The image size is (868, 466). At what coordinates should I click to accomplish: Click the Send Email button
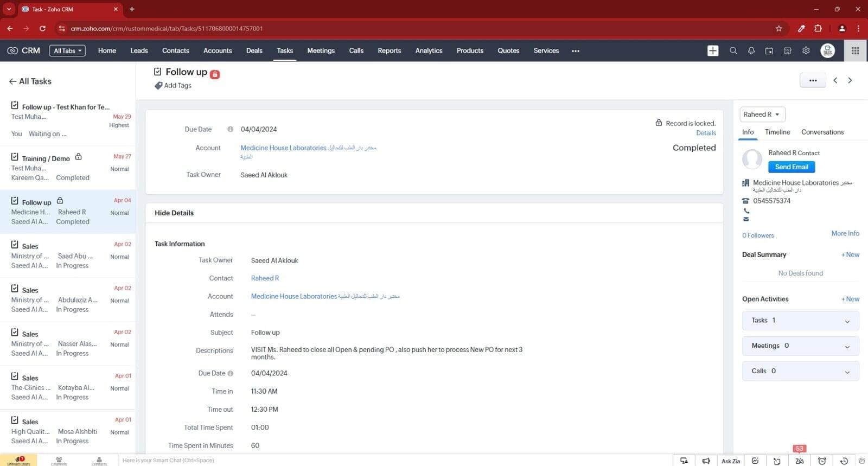[792, 167]
